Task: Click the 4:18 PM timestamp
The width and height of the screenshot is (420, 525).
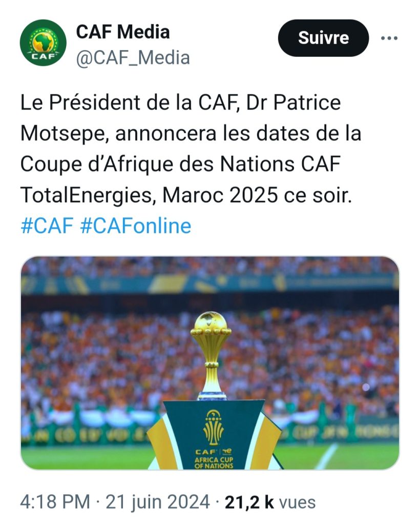Action: coord(55,502)
